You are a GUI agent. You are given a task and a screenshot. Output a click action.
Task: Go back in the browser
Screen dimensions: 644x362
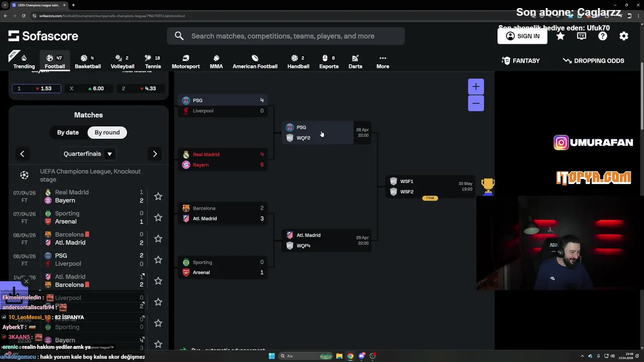5,16
